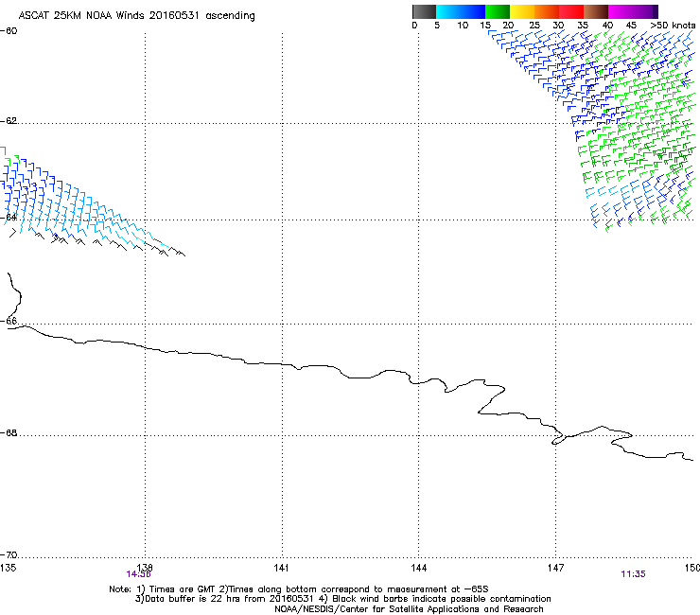Click the '25' legend scale label
This screenshot has height=615, width=700.
pyautogui.click(x=534, y=26)
